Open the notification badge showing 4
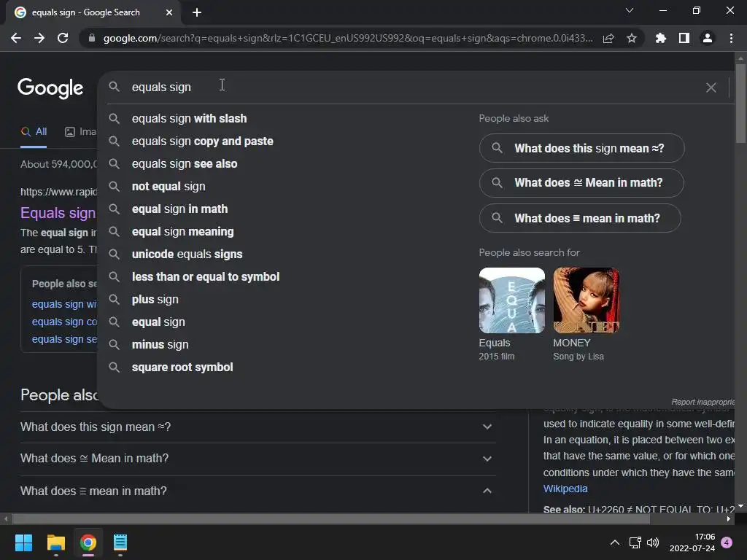This screenshot has width=747, height=560. [727, 542]
